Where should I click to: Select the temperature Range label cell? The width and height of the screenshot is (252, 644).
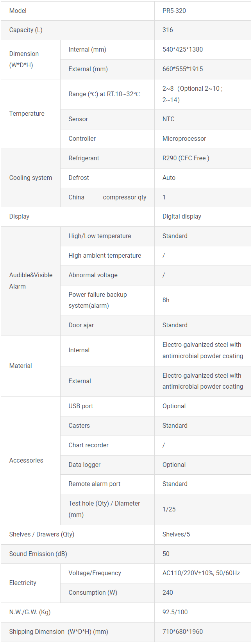pos(107,94)
